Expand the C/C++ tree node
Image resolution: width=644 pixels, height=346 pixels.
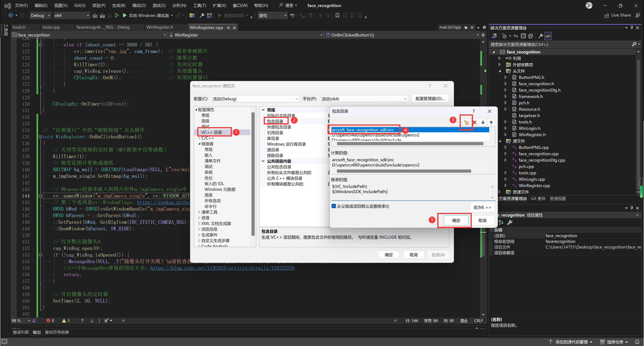tap(199, 138)
